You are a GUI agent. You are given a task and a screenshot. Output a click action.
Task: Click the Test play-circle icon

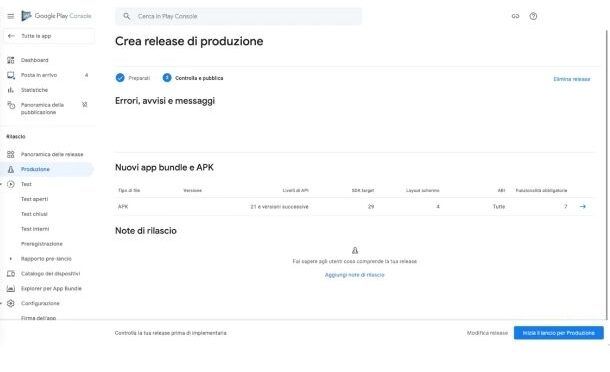tap(11, 184)
